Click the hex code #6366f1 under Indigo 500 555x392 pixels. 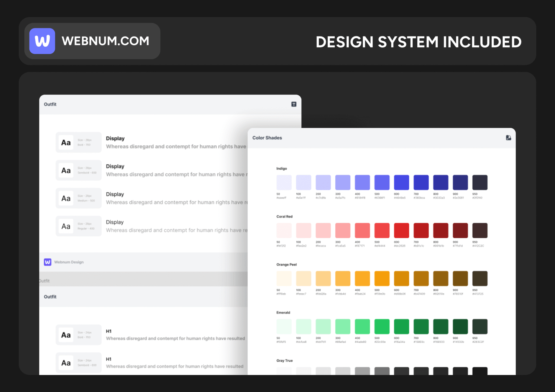[379, 198]
